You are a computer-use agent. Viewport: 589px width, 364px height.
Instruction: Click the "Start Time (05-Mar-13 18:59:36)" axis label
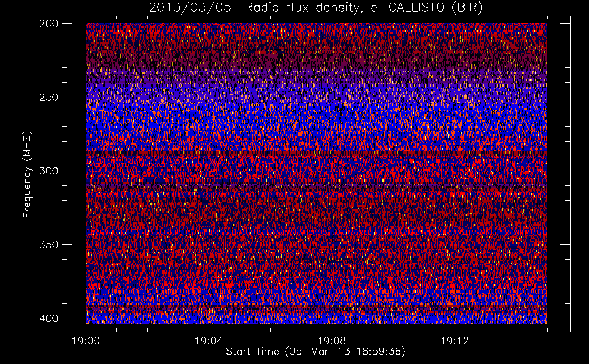316,352
